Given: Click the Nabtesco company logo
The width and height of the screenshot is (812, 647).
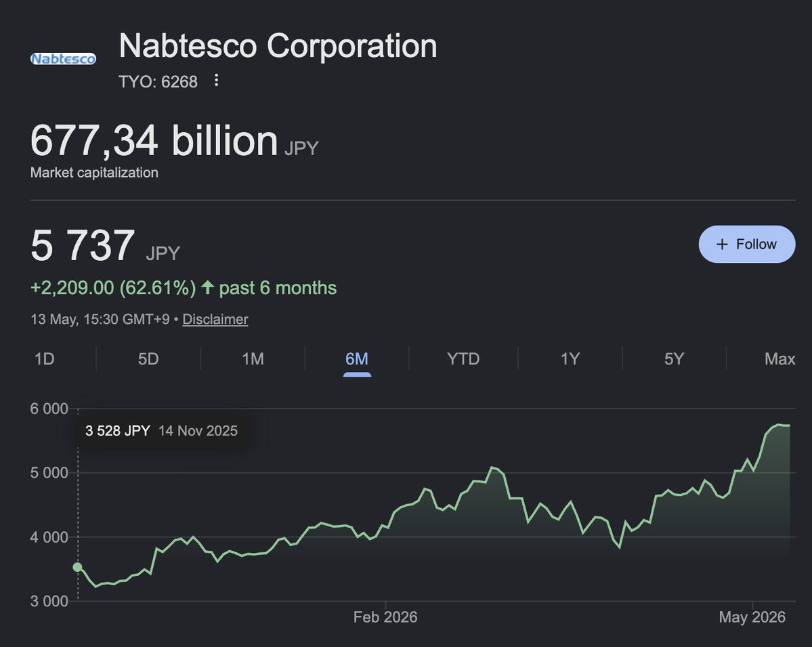Looking at the screenshot, I should [x=63, y=59].
